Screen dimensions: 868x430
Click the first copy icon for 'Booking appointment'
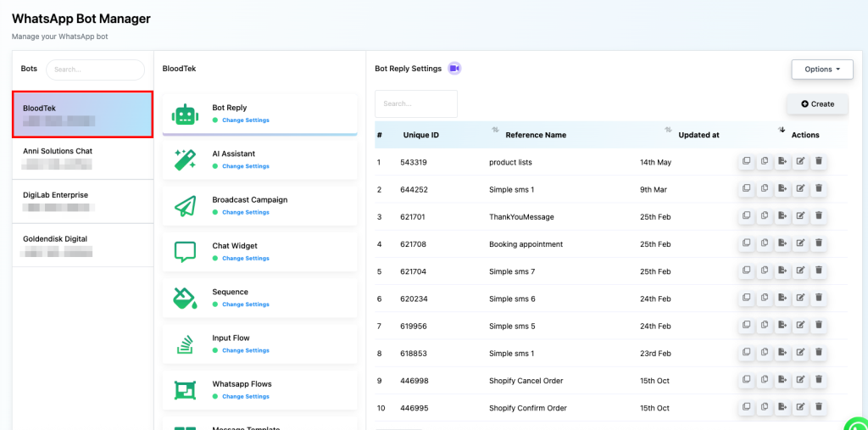(746, 244)
